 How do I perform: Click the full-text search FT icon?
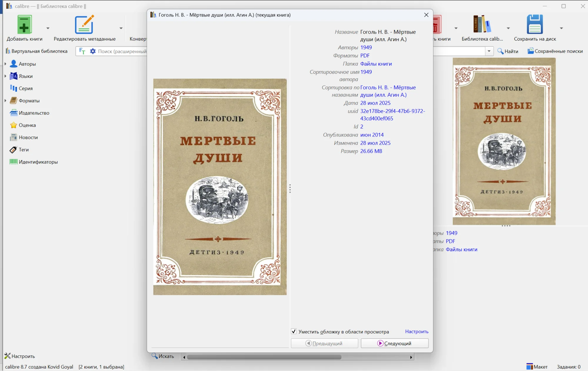[82, 51]
